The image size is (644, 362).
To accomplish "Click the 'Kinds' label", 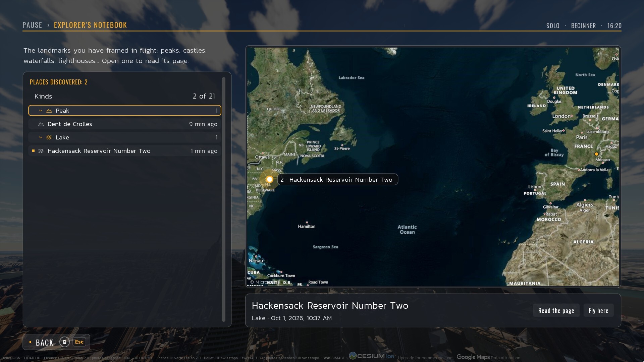I will 43,96.
